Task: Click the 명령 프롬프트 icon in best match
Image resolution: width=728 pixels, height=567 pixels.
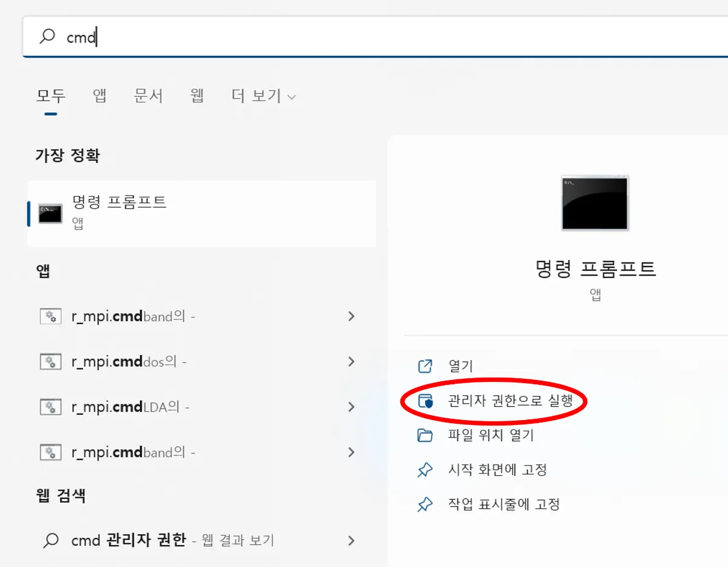Action: click(50, 214)
